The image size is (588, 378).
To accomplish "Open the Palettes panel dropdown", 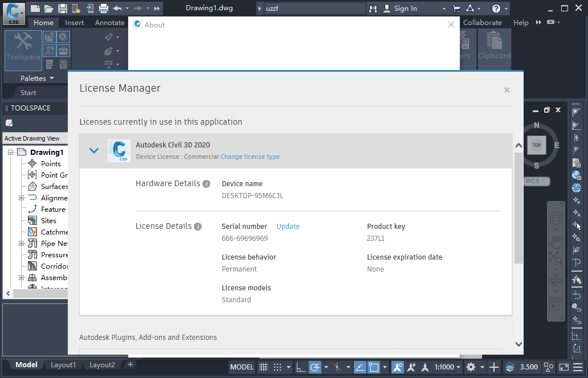I will [x=36, y=79].
